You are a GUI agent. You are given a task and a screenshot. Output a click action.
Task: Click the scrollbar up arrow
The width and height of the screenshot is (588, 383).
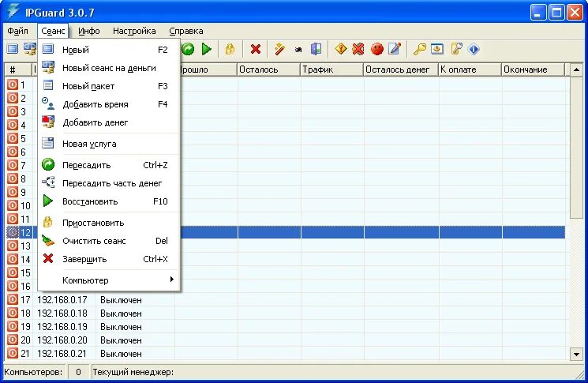coord(576,69)
